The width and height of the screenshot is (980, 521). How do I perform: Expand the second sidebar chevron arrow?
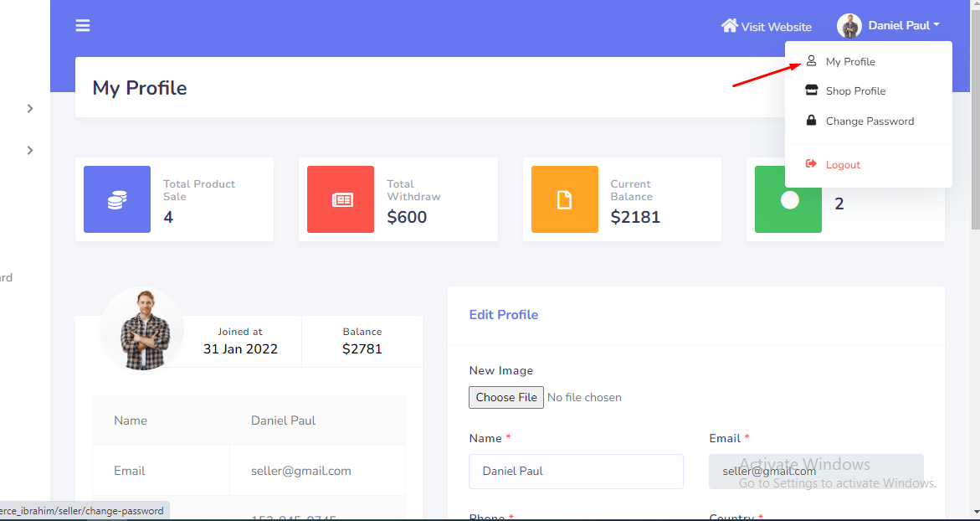[30, 150]
